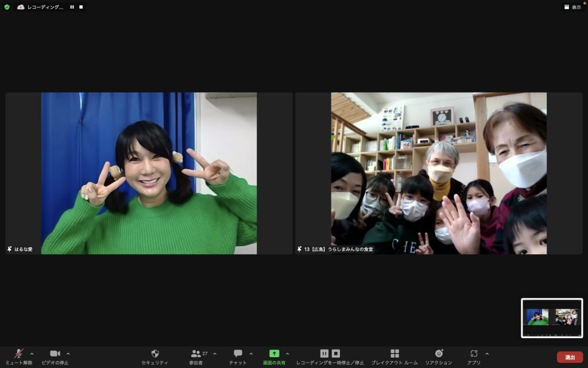
Task: Open Breakout Rooms (ブレイクアウト ルーム)
Action: (394, 354)
